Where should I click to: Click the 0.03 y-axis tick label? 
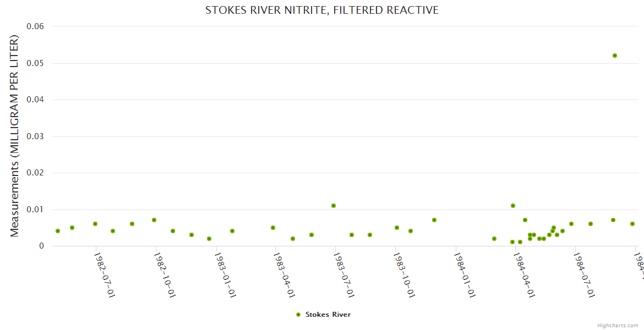36,136
